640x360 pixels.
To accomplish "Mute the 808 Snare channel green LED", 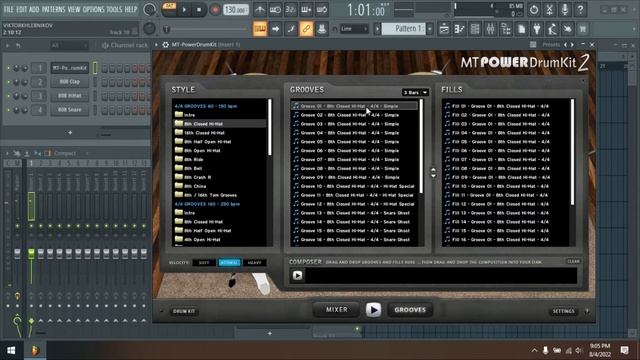I will click(x=8, y=110).
